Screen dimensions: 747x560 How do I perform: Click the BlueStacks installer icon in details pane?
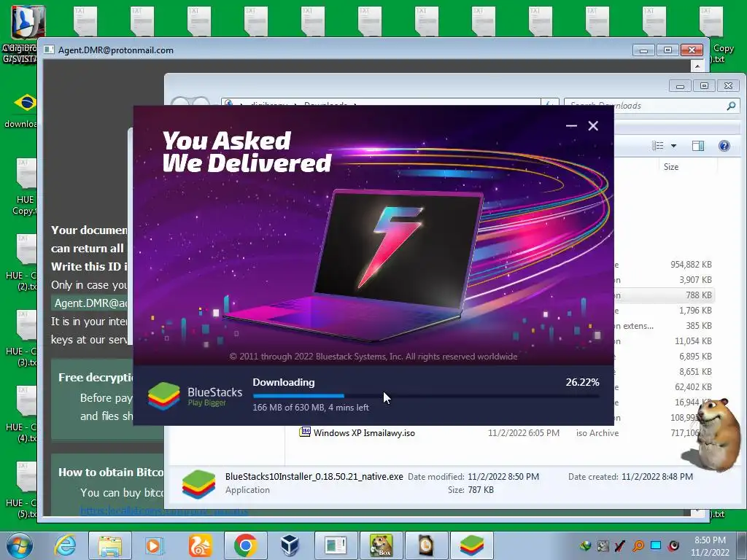(x=198, y=484)
